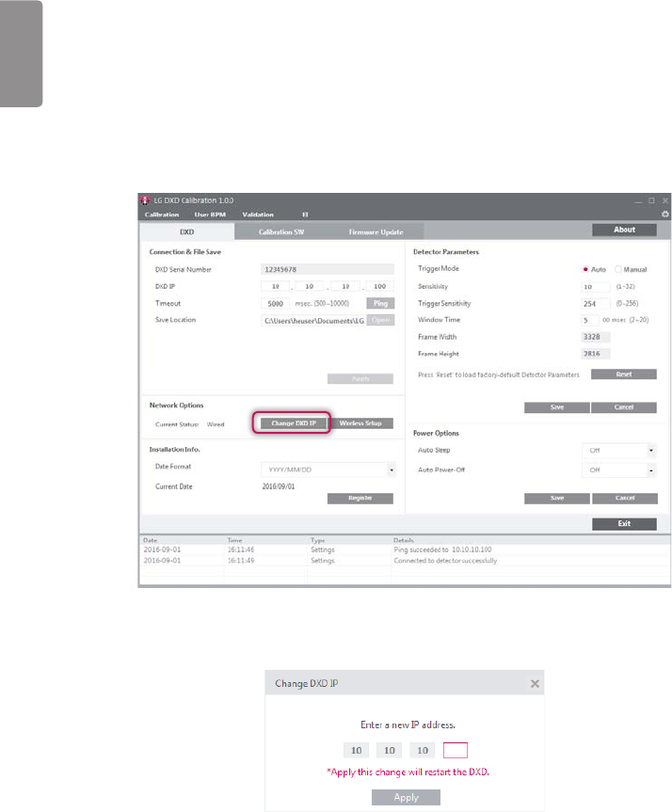Image resolution: width=672 pixels, height=812 pixels.
Task: Focus the DXD Serial Number field
Action: (328, 269)
